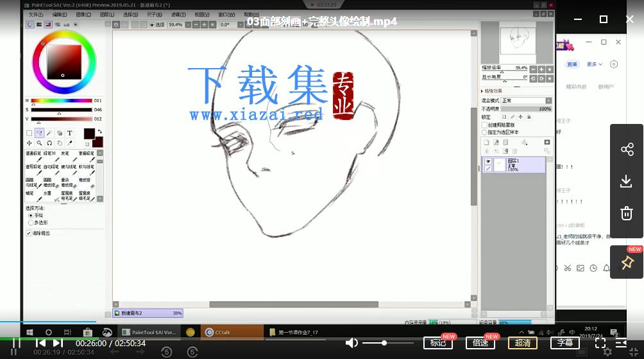Toggle the 超清 quality button

[x=522, y=342]
